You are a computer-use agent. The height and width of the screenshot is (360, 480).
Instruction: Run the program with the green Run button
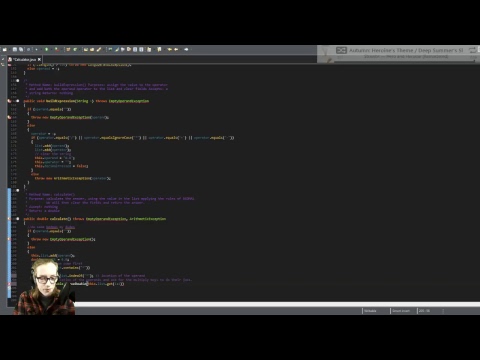[47, 49]
